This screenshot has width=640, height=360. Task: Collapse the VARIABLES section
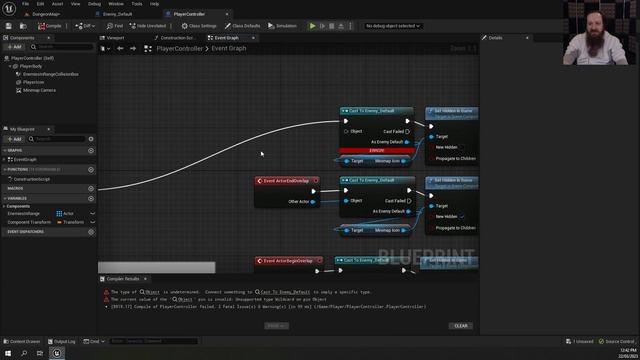5,198
